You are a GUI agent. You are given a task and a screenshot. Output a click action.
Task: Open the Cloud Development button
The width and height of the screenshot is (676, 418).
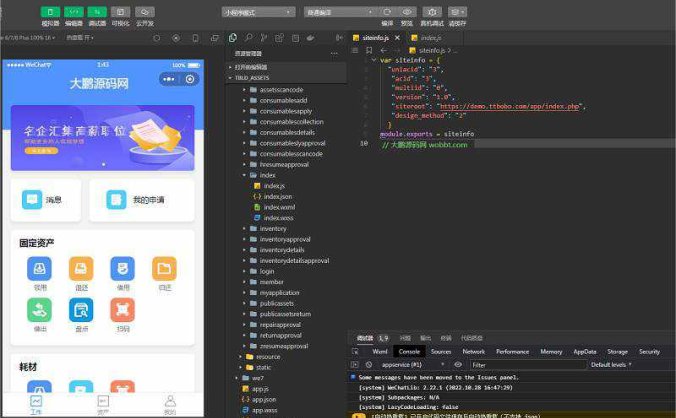145,12
